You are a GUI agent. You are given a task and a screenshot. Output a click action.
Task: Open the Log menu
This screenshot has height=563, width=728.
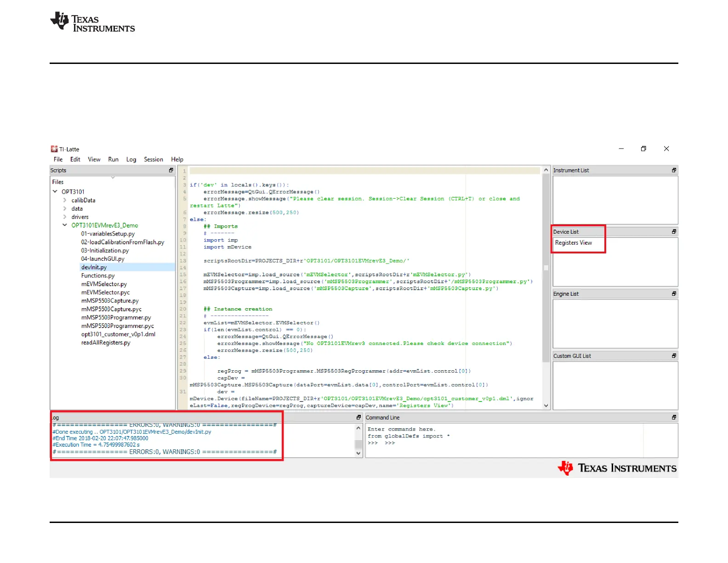[x=131, y=160]
